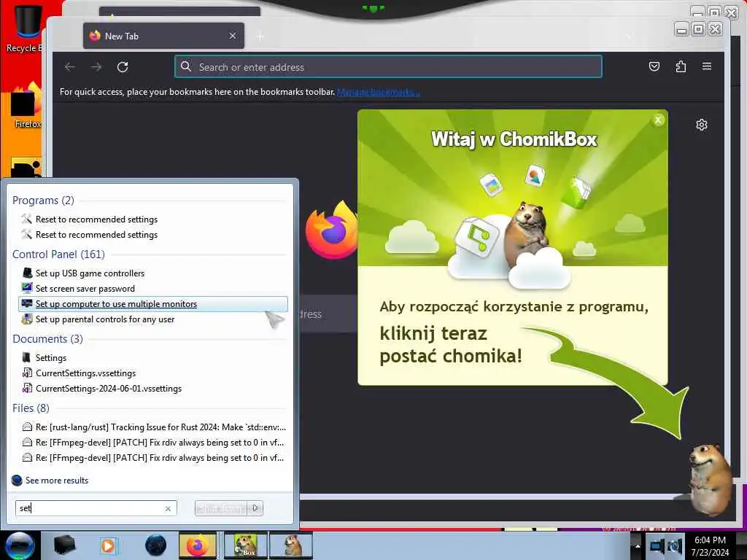Image resolution: width=747 pixels, height=560 pixels.
Task: Select the New Tab browser tab
Action: (x=163, y=36)
